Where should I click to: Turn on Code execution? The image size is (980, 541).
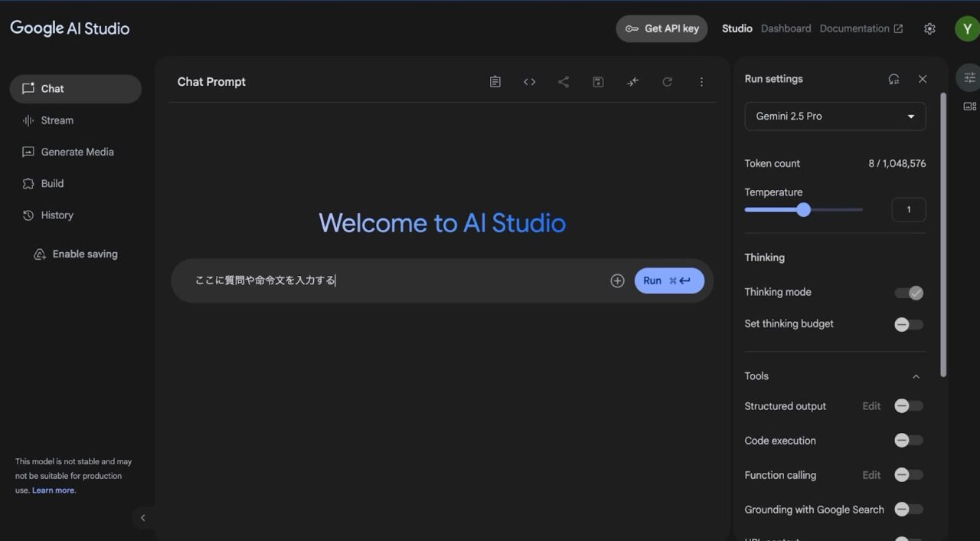909,441
